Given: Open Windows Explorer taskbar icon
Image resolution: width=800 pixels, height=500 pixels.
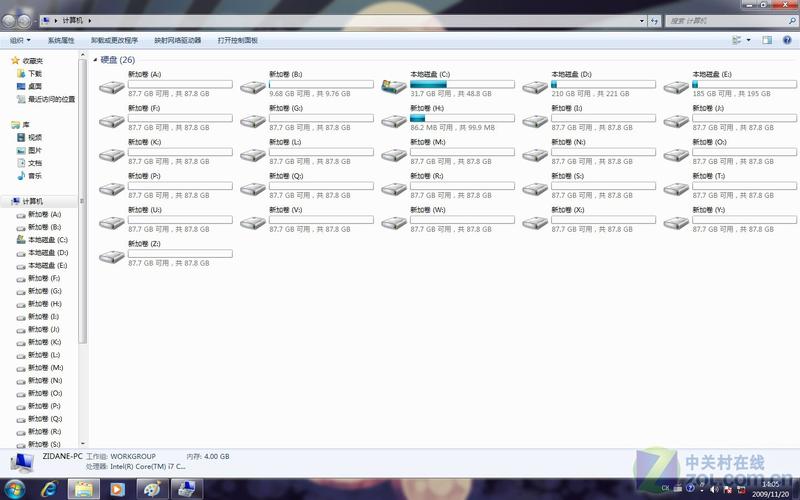Looking at the screenshot, I should pos(84,490).
